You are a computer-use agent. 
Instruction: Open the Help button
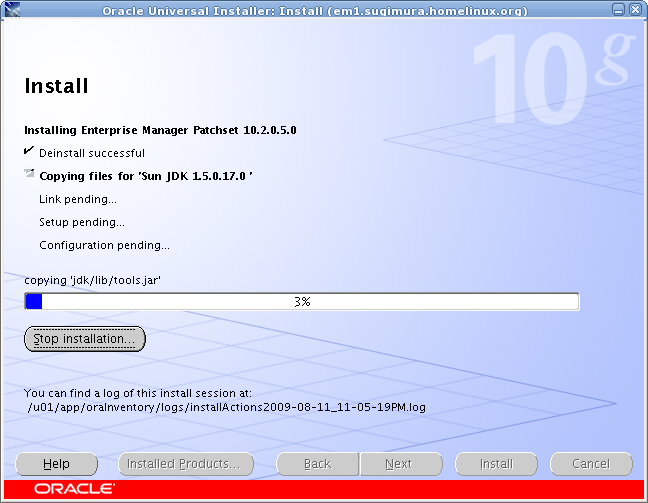tap(57, 464)
